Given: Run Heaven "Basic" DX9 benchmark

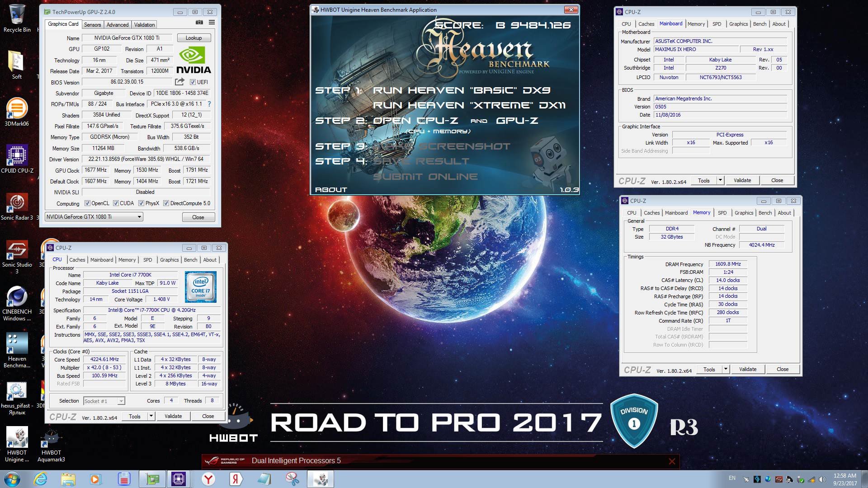Looking at the screenshot, I should (461, 90).
